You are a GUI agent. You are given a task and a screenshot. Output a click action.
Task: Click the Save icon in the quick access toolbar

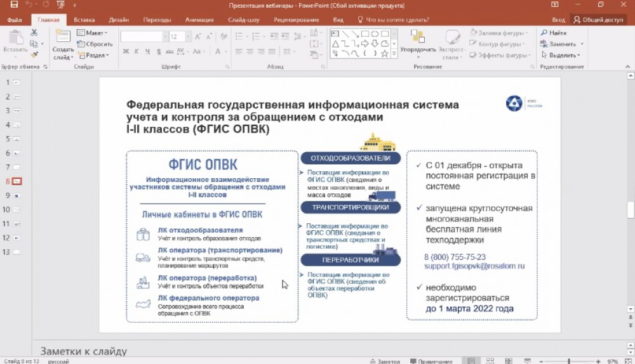point(14,5)
